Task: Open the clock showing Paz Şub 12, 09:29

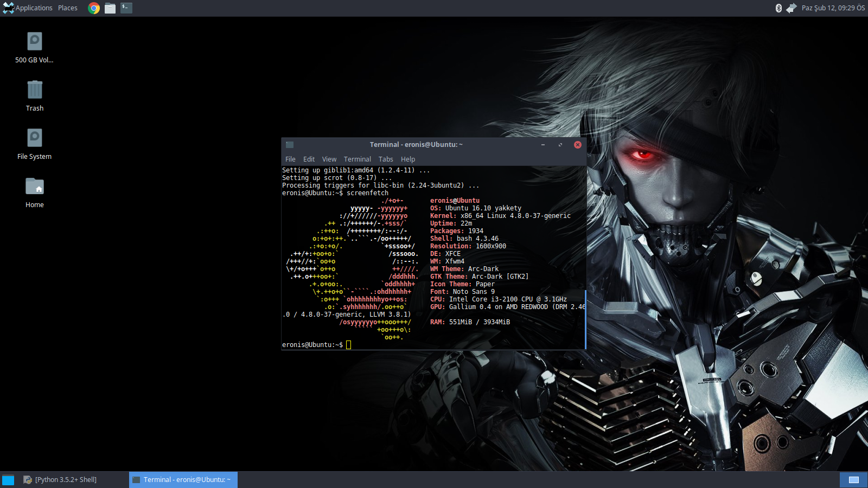Action: [833, 8]
